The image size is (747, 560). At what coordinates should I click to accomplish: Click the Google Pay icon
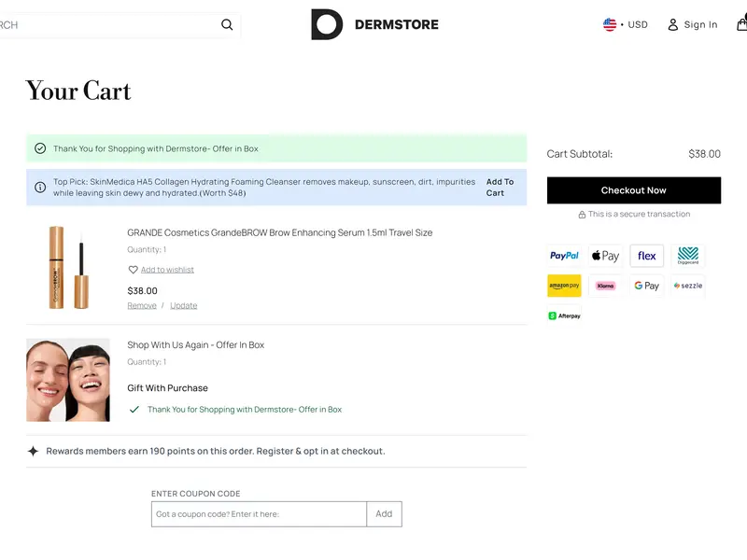tap(646, 286)
